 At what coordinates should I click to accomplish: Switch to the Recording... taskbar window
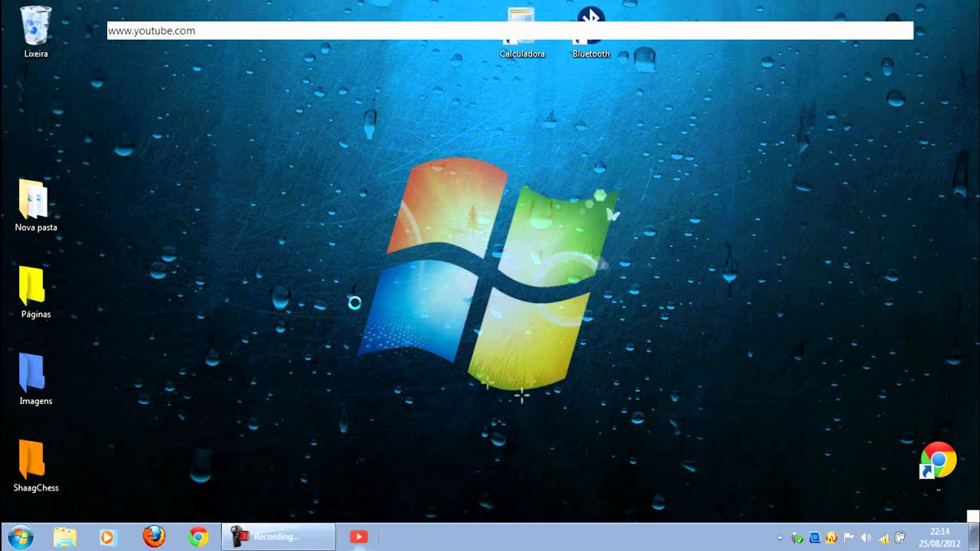(279, 536)
